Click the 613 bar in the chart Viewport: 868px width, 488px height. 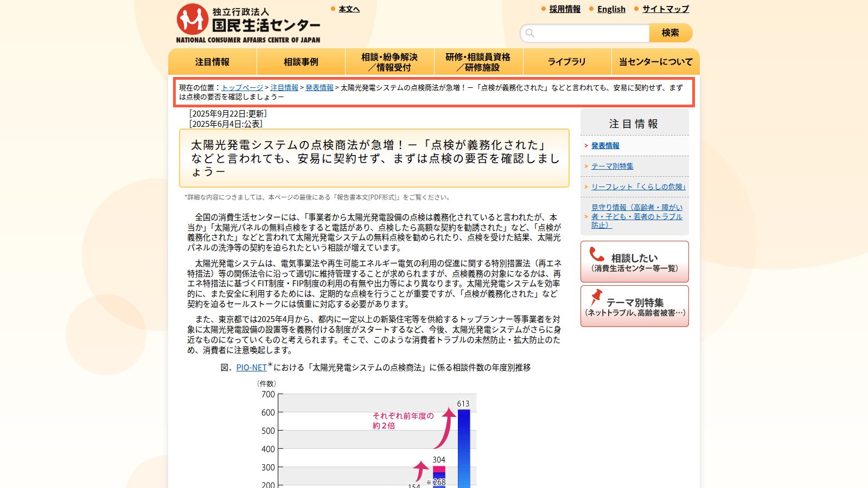pyautogui.click(x=464, y=448)
